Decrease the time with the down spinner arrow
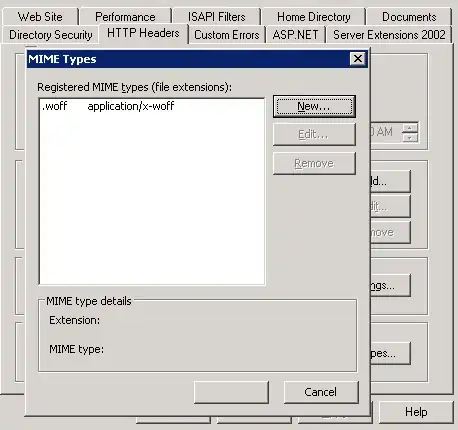This screenshot has width=458, height=430. (410, 137)
